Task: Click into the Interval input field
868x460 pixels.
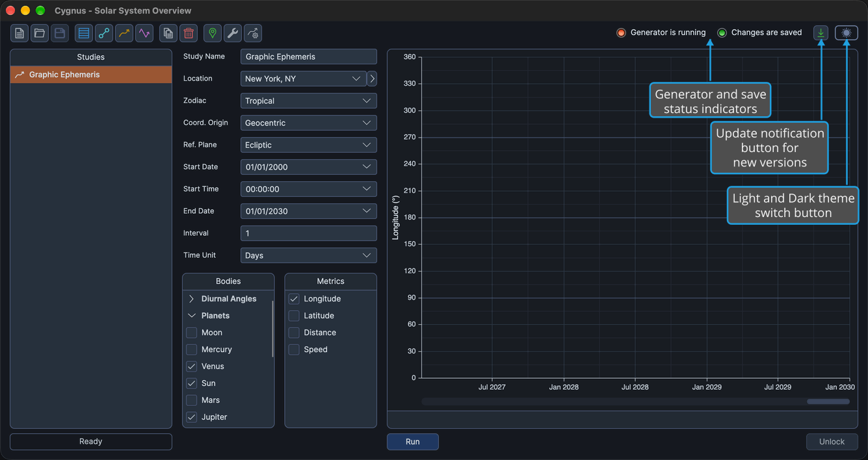Action: (x=308, y=233)
